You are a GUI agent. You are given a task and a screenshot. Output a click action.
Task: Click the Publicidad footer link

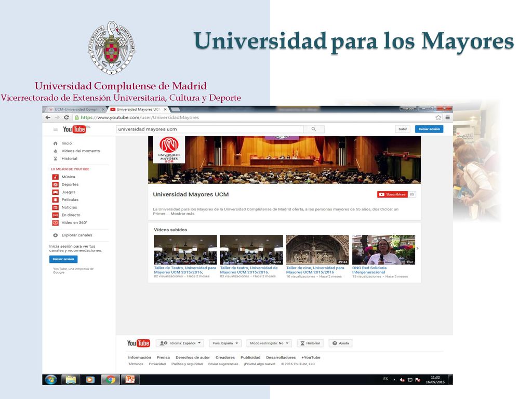tap(250, 357)
